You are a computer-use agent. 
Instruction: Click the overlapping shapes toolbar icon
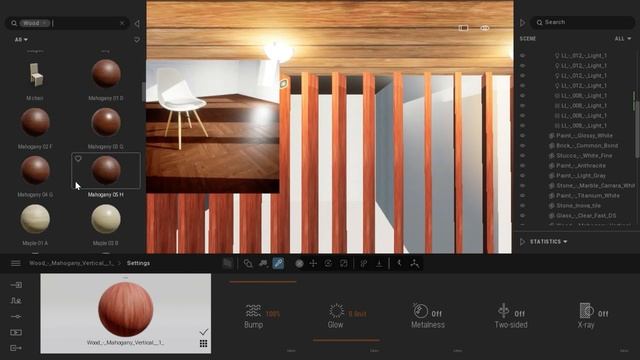pyautogui.click(x=248, y=263)
